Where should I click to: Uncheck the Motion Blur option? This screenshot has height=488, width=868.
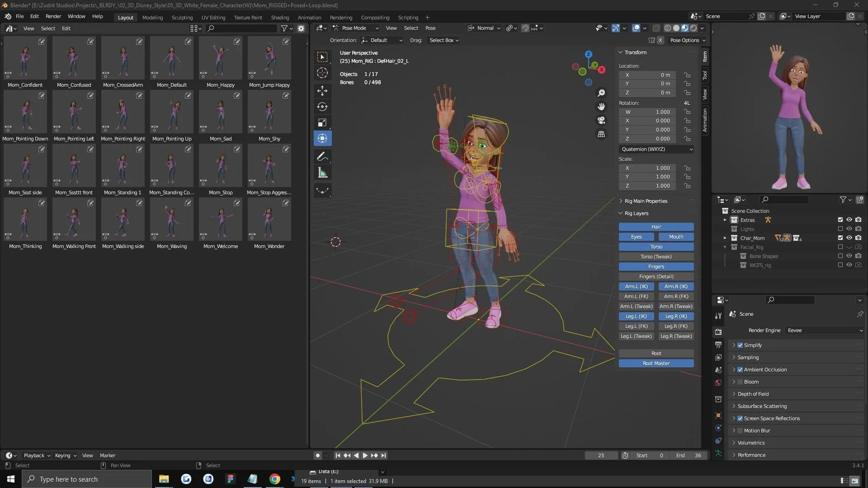(x=740, y=430)
